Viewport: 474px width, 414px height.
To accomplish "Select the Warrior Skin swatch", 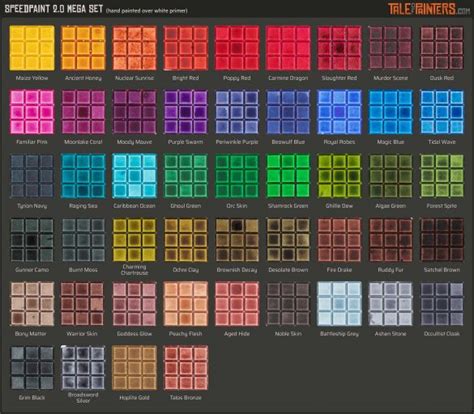I will [83, 304].
